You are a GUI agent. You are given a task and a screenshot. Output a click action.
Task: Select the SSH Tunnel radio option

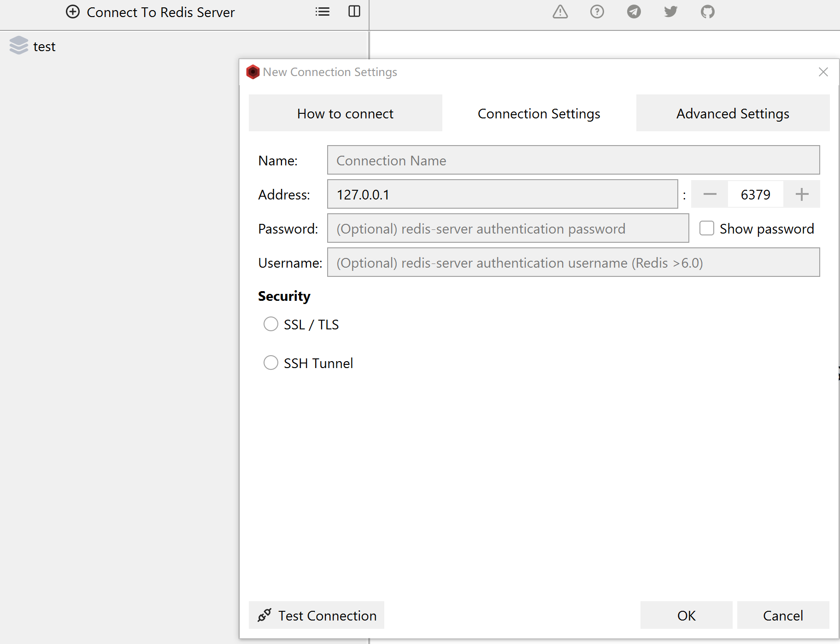coord(271,363)
